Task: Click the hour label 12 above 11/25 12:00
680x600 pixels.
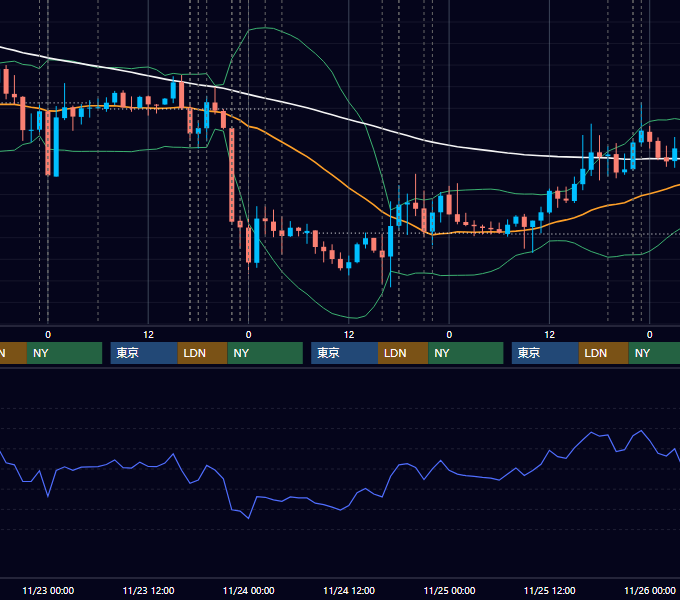Action: pyautogui.click(x=549, y=335)
